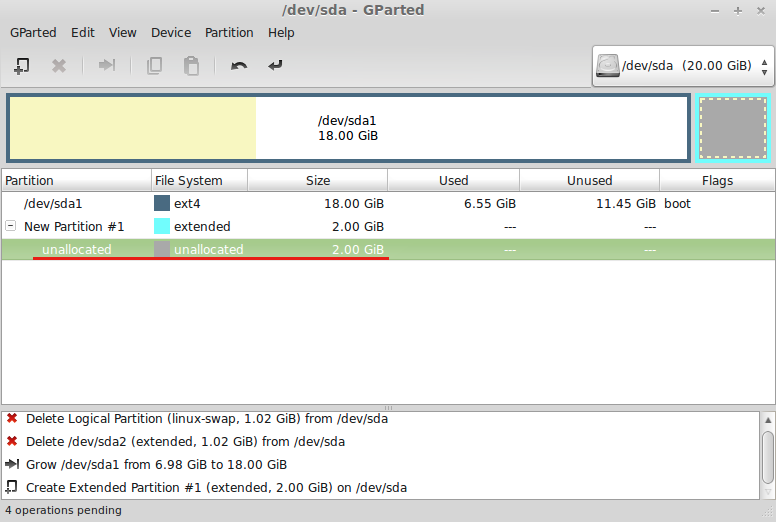The height and width of the screenshot is (522, 776).
Task: Click the '11.45 GiB' unused value
Action: (x=626, y=203)
